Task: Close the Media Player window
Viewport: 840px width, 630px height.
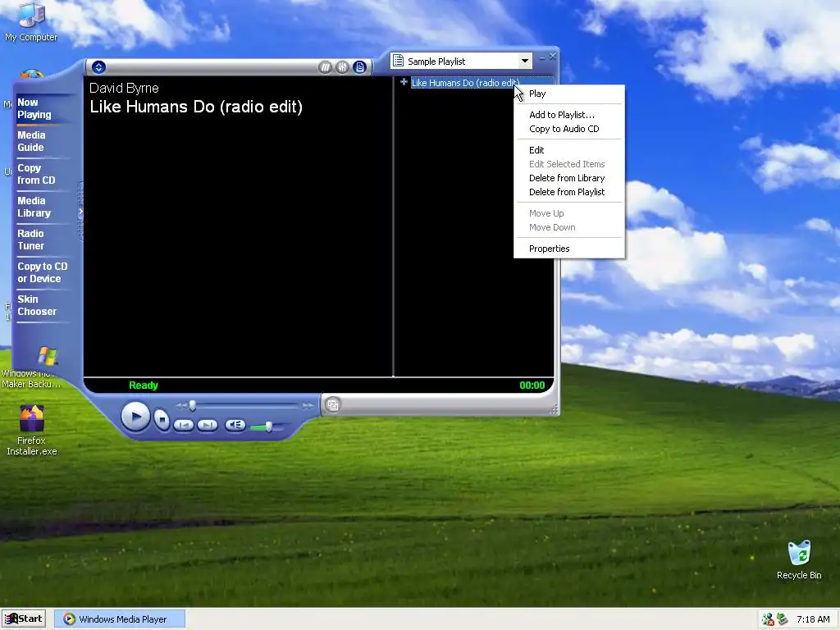Action: 553,56
